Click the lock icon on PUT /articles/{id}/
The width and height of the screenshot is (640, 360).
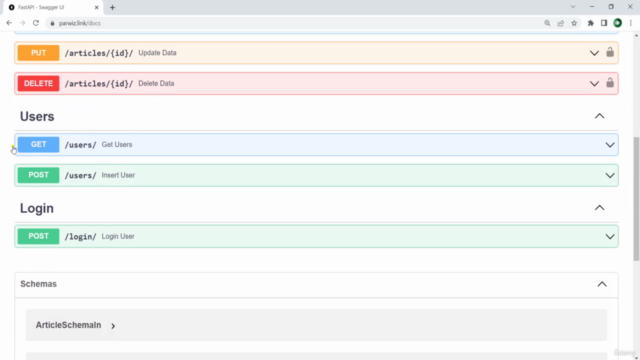(610, 52)
